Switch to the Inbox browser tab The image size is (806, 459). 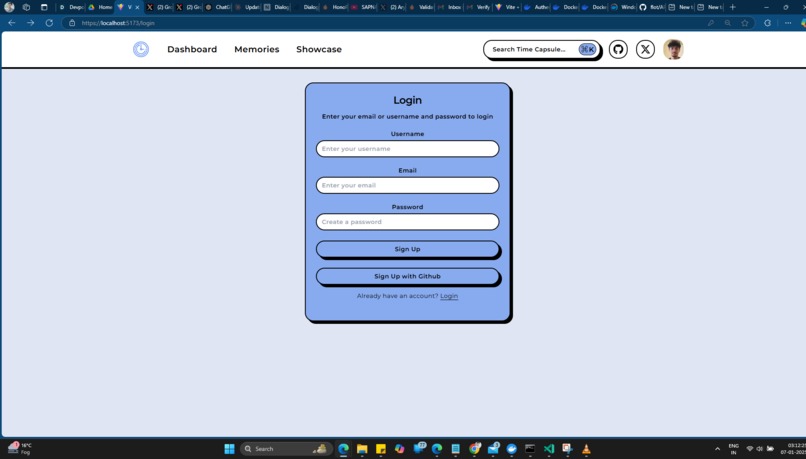click(450, 7)
